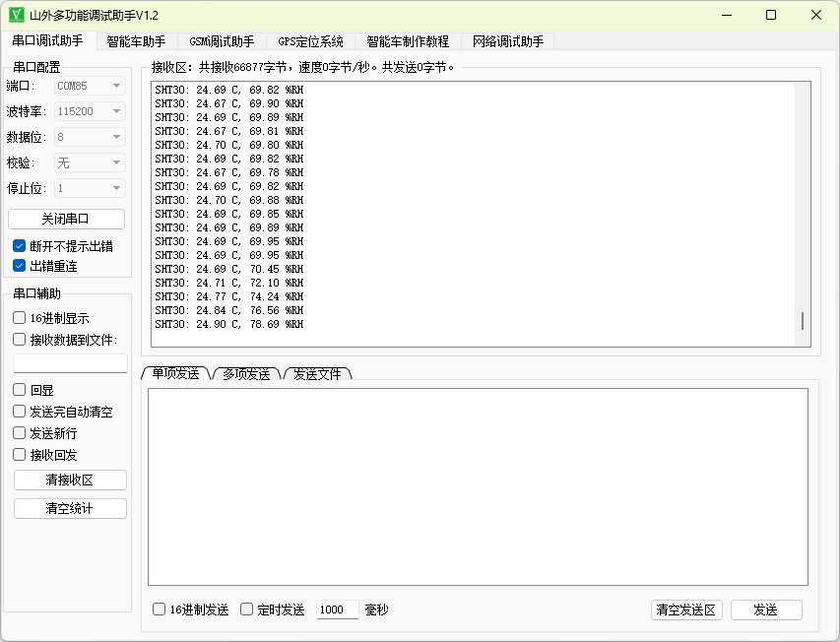840x642 pixels.
Task: Click 清空发送区 button
Action: pyautogui.click(x=686, y=610)
